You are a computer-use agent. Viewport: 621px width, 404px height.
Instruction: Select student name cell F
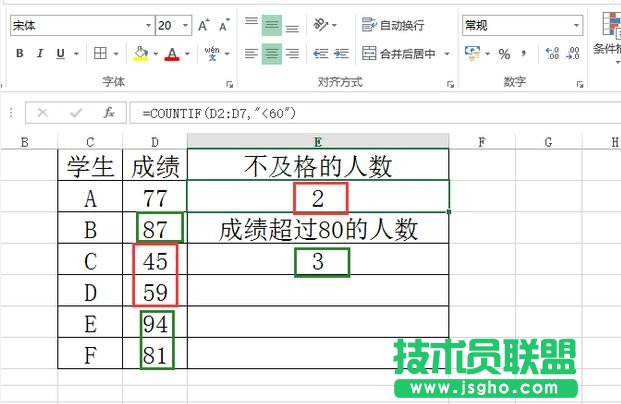90,353
